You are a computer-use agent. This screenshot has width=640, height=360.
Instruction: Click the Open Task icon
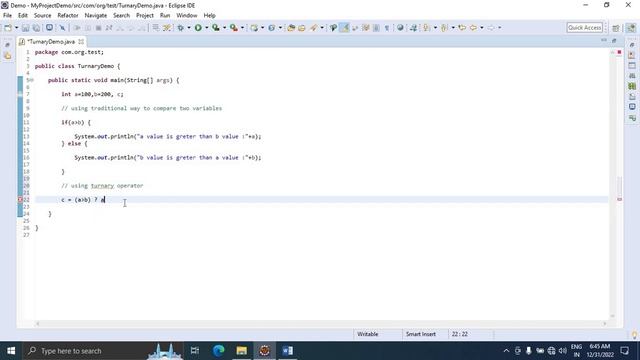point(302,28)
